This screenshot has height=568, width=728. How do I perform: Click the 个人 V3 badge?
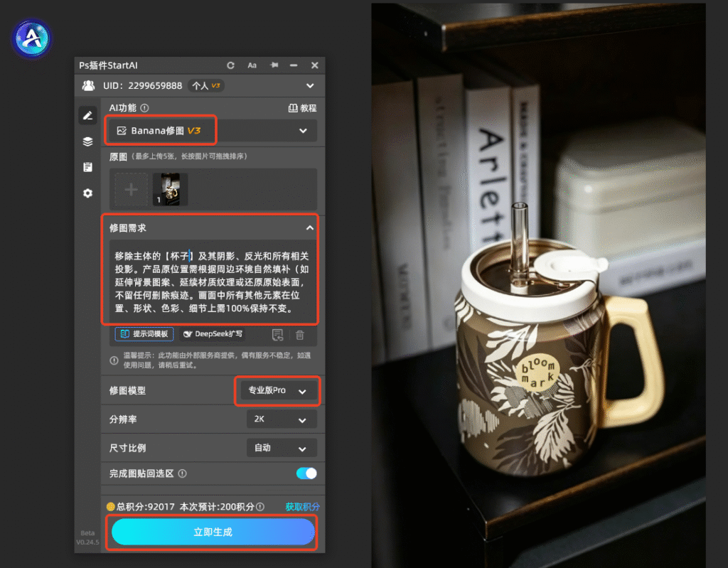tap(206, 86)
